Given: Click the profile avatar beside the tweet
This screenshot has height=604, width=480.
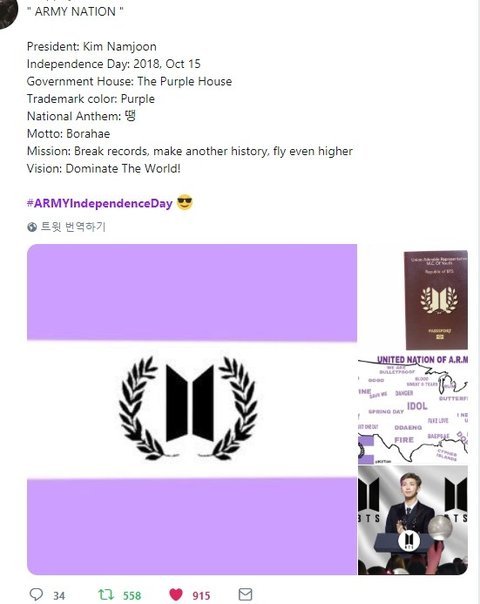Looking at the screenshot, I should point(7,13).
